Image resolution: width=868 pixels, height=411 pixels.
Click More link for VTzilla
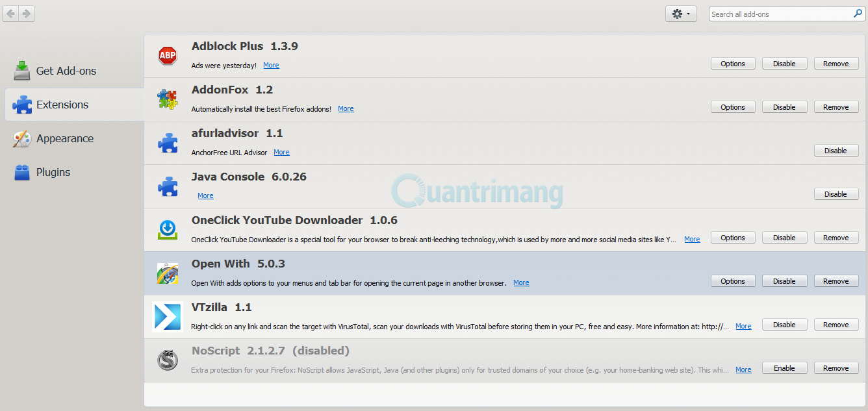coord(743,326)
